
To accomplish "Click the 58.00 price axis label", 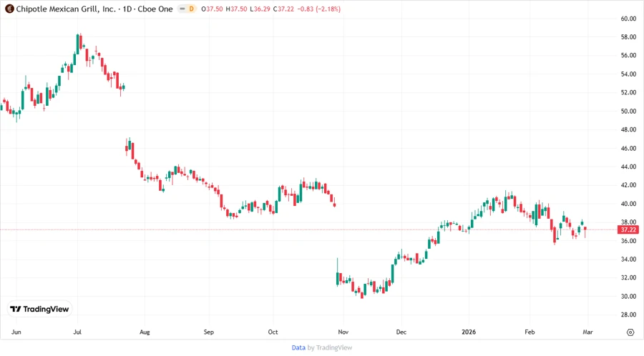I will coord(628,37).
